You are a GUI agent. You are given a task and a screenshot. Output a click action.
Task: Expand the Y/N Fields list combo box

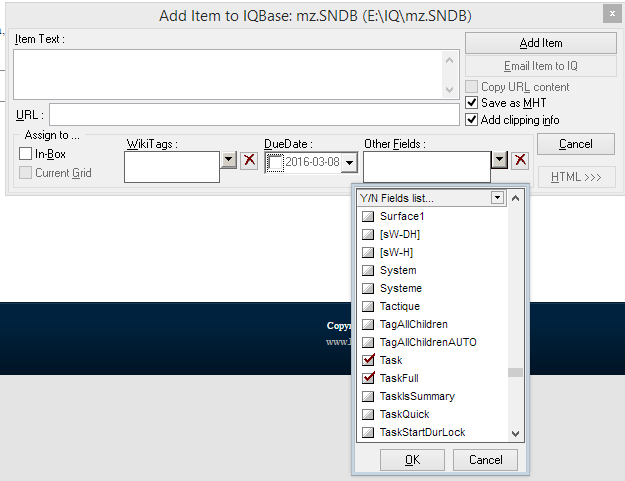pyautogui.click(x=497, y=198)
